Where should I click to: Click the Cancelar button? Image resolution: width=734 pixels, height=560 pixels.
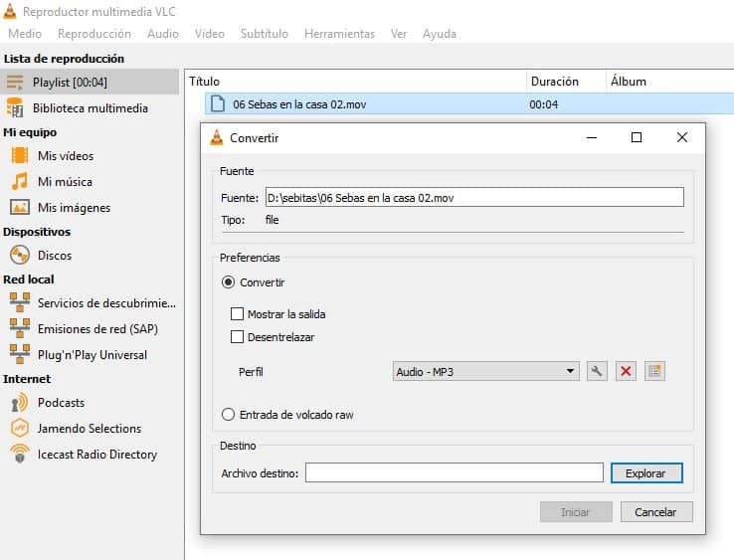656,512
